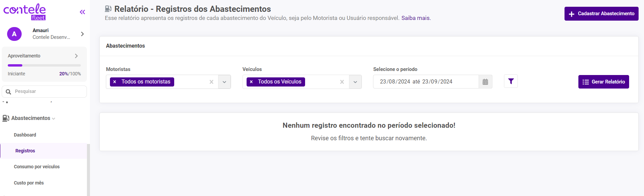Viewport: 644px width, 196px height.
Task: Remove 'Todos os Veículos' tag with x
Action: pos(251,82)
